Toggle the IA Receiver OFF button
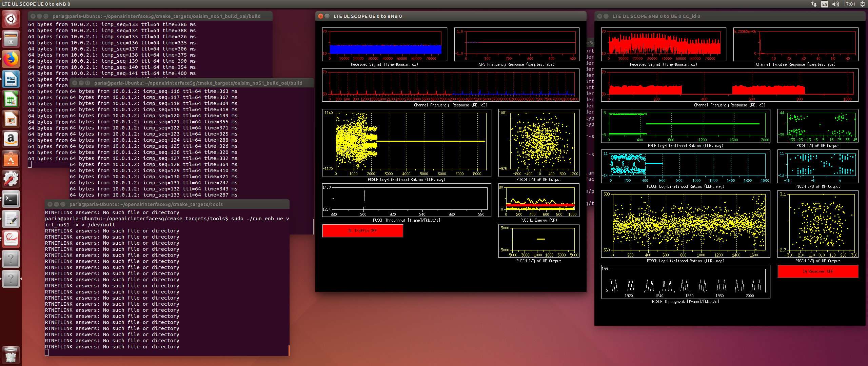 click(x=817, y=271)
